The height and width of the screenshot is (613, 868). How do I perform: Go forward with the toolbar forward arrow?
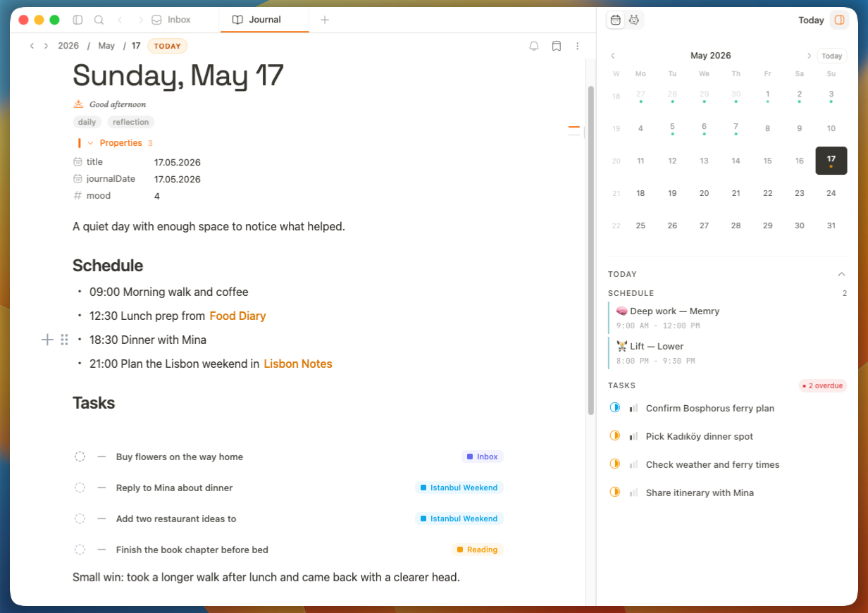tap(141, 20)
